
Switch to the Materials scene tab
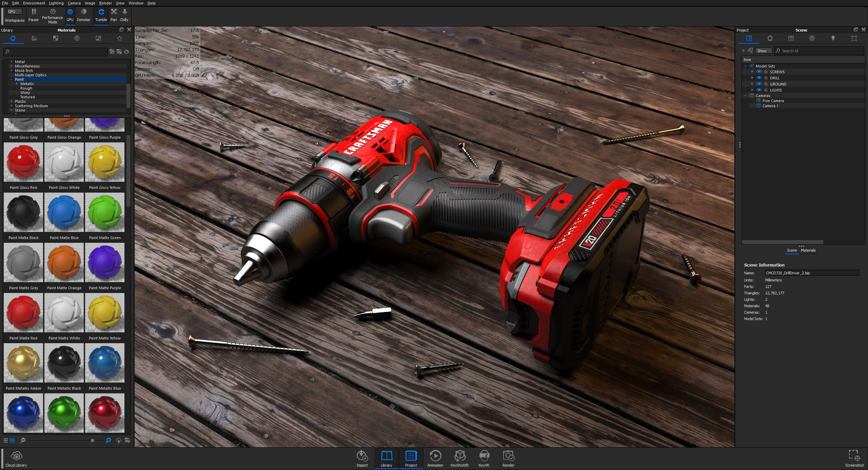808,250
